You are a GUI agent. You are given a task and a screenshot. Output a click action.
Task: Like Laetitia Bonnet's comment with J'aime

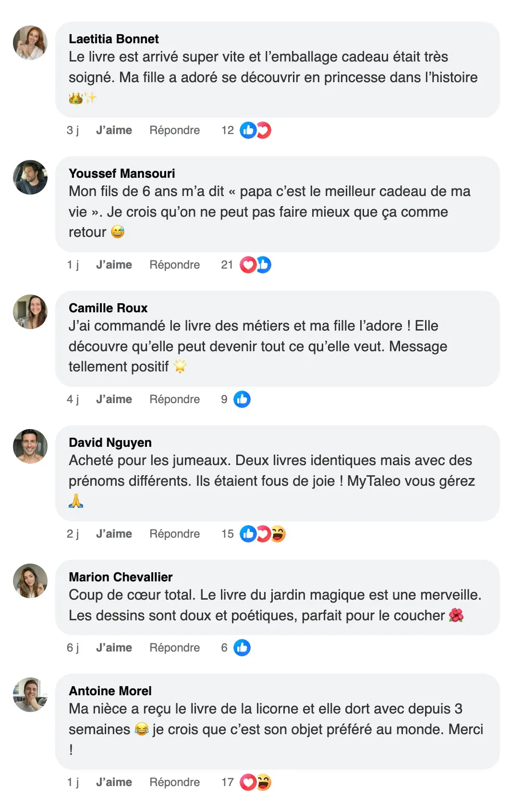click(x=114, y=130)
